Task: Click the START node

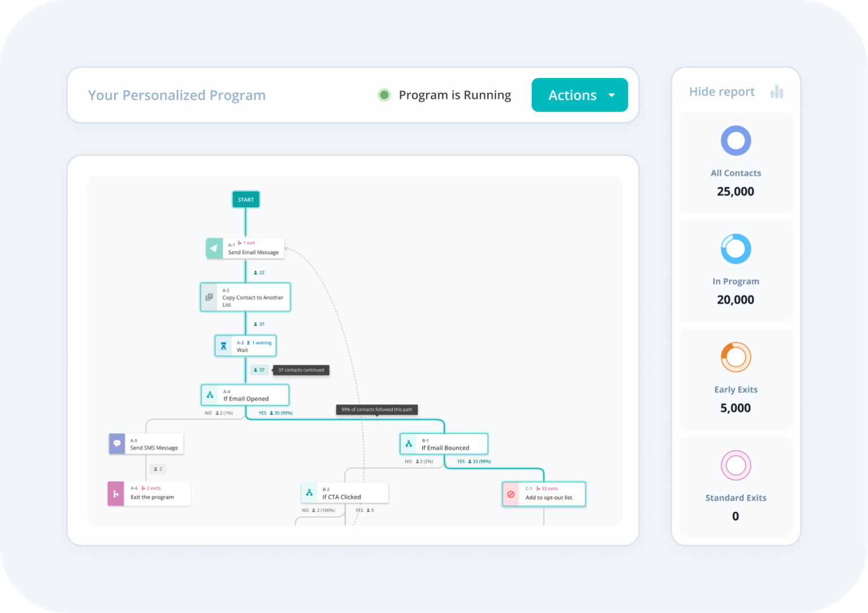Action: [245, 199]
